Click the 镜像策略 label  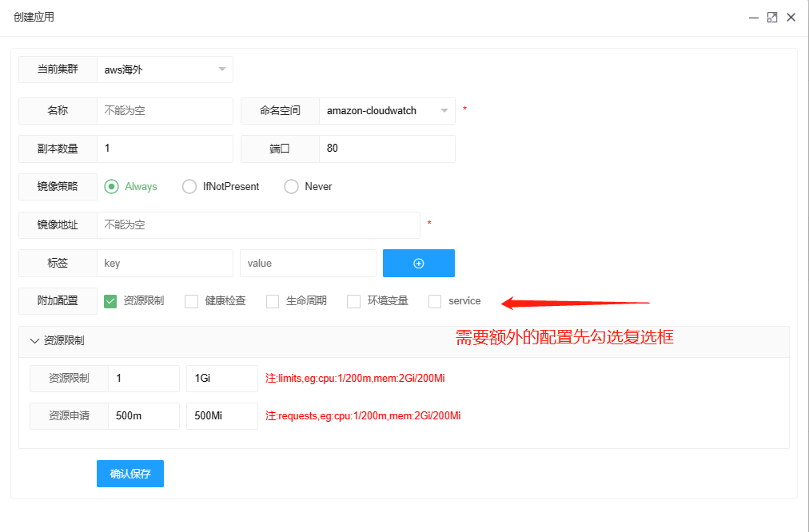[x=58, y=187]
